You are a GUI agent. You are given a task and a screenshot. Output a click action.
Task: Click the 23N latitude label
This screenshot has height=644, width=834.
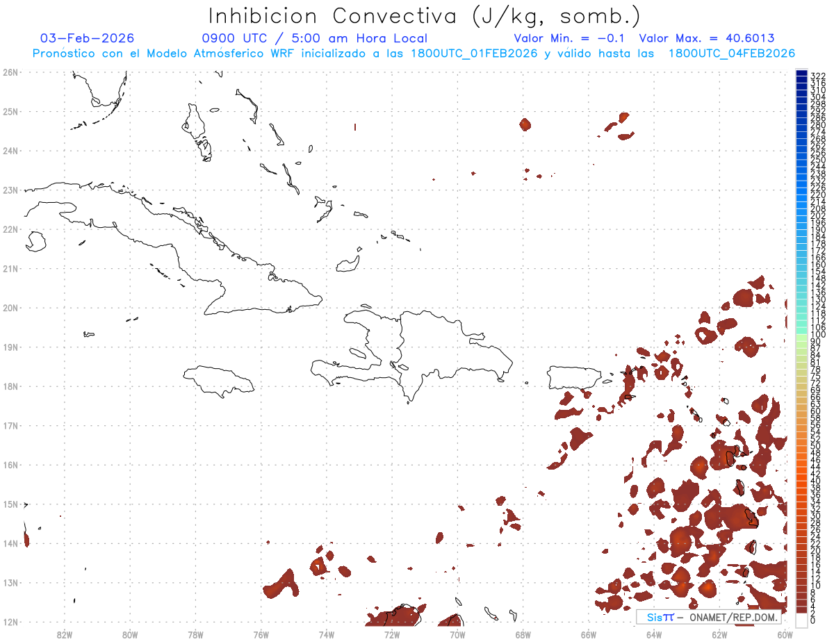[10, 190]
